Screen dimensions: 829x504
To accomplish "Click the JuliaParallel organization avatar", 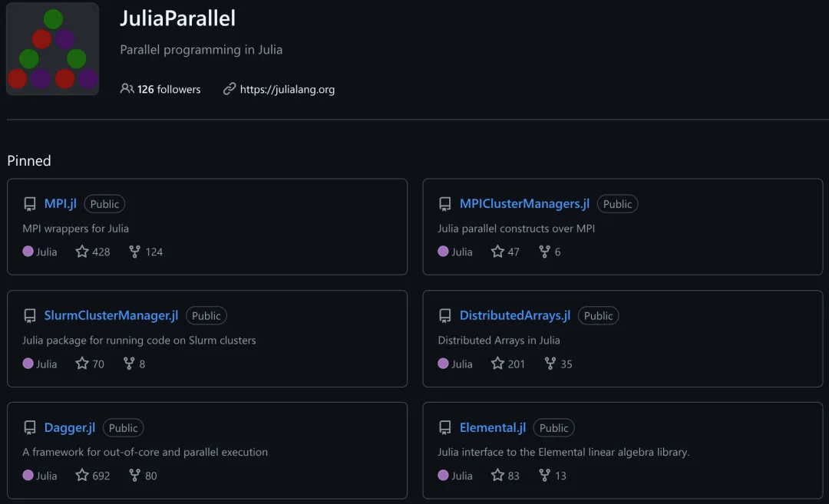I will point(52,49).
